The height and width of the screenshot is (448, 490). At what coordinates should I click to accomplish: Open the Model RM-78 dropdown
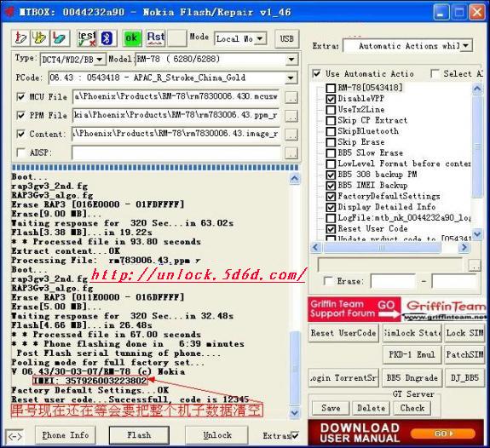291,59
